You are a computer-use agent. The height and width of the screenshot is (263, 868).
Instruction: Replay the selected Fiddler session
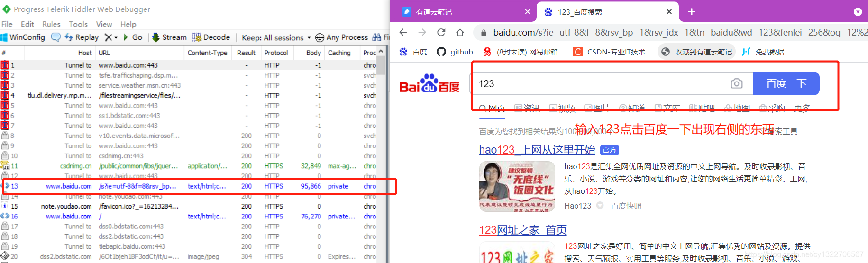[x=82, y=37]
